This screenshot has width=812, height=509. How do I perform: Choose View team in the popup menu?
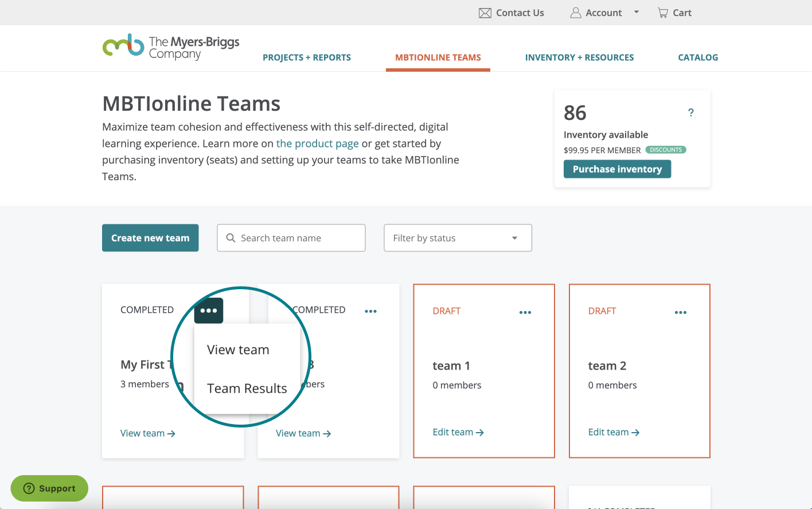click(238, 349)
